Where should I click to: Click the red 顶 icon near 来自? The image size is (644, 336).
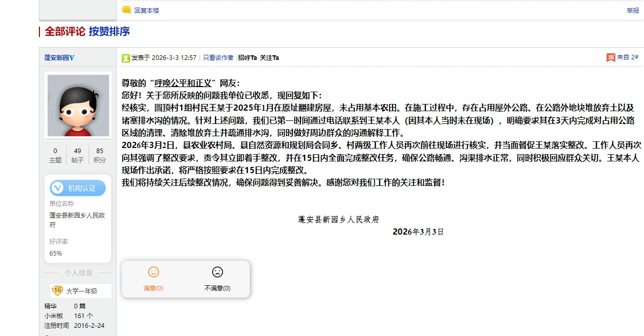point(611,57)
